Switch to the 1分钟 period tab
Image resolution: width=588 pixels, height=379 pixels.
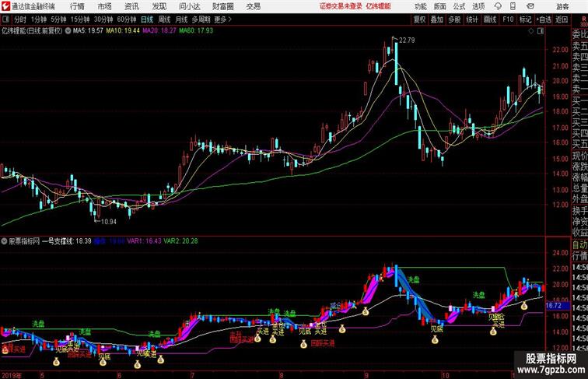[x=38, y=19]
